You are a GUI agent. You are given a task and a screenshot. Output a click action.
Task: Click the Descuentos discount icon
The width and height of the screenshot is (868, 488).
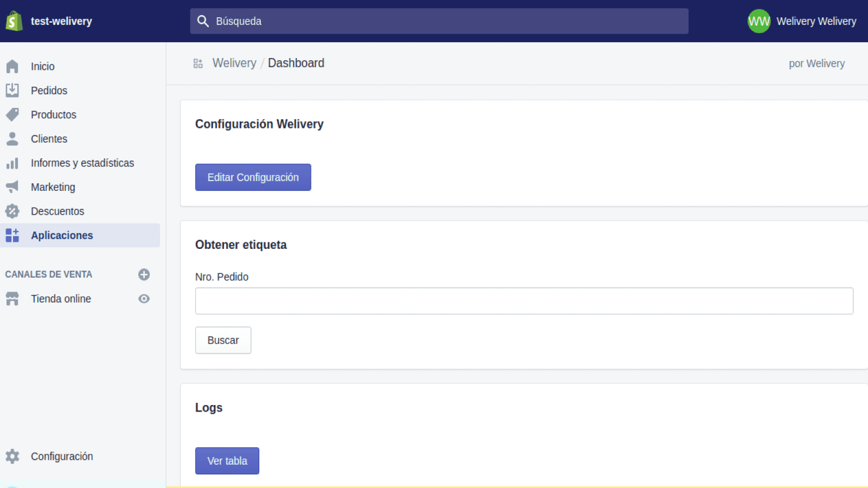pos(12,211)
